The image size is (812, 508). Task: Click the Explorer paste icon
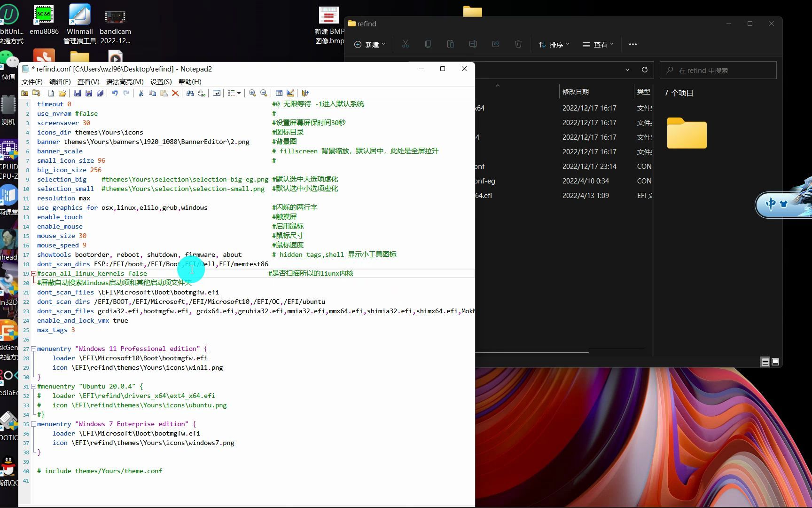(x=451, y=44)
